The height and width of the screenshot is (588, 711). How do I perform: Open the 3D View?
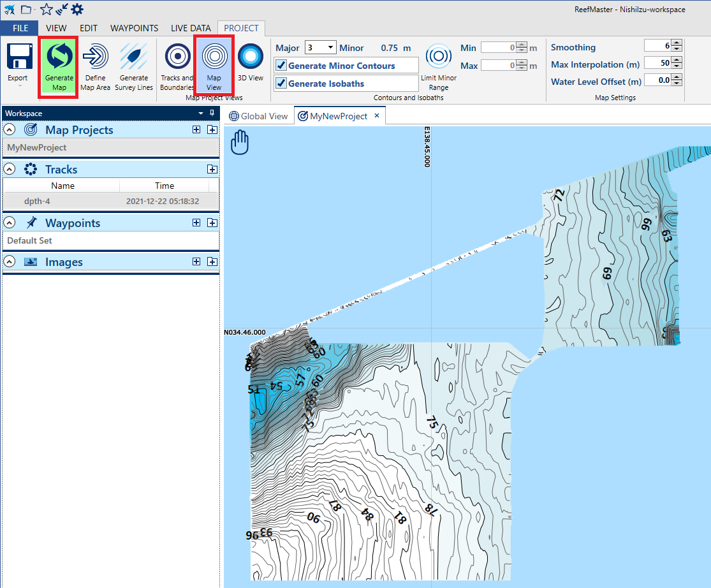[251, 57]
